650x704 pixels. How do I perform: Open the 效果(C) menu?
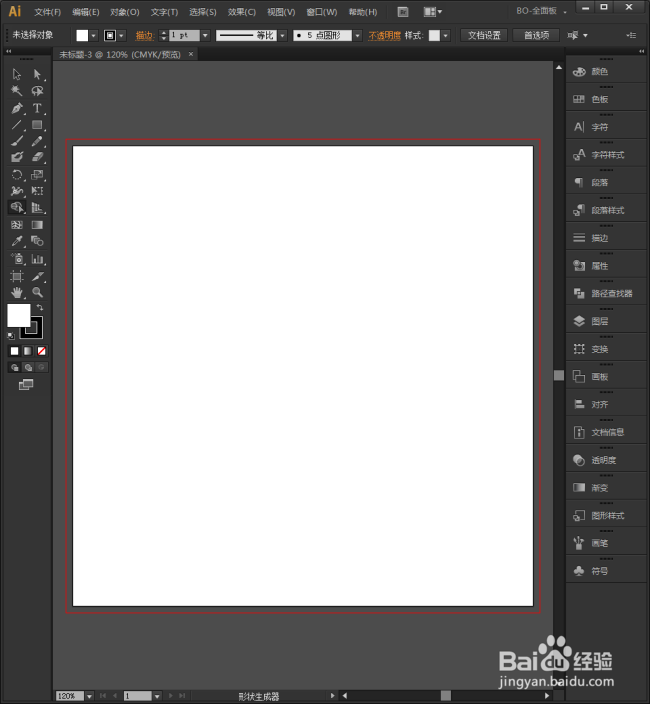point(242,12)
